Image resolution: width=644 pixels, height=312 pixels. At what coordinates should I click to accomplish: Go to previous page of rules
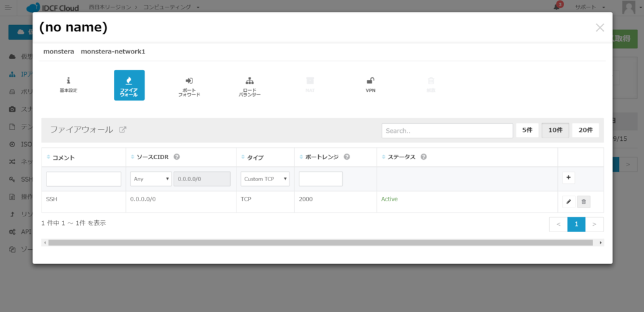(x=558, y=224)
